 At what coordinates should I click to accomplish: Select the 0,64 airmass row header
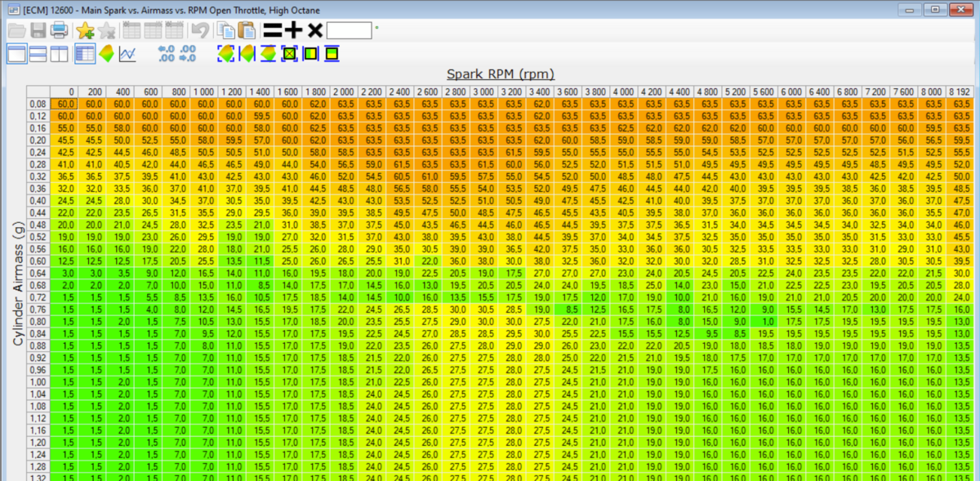click(x=38, y=272)
